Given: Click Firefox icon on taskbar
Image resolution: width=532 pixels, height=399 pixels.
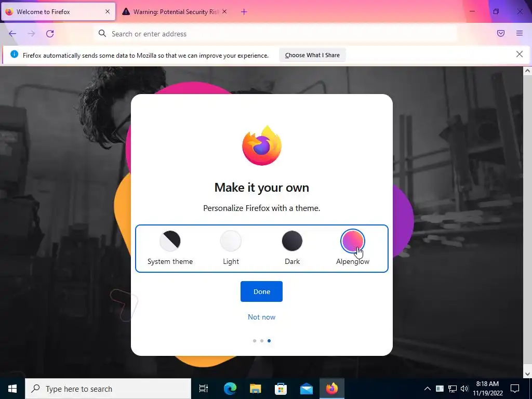Looking at the screenshot, I should tap(332, 389).
